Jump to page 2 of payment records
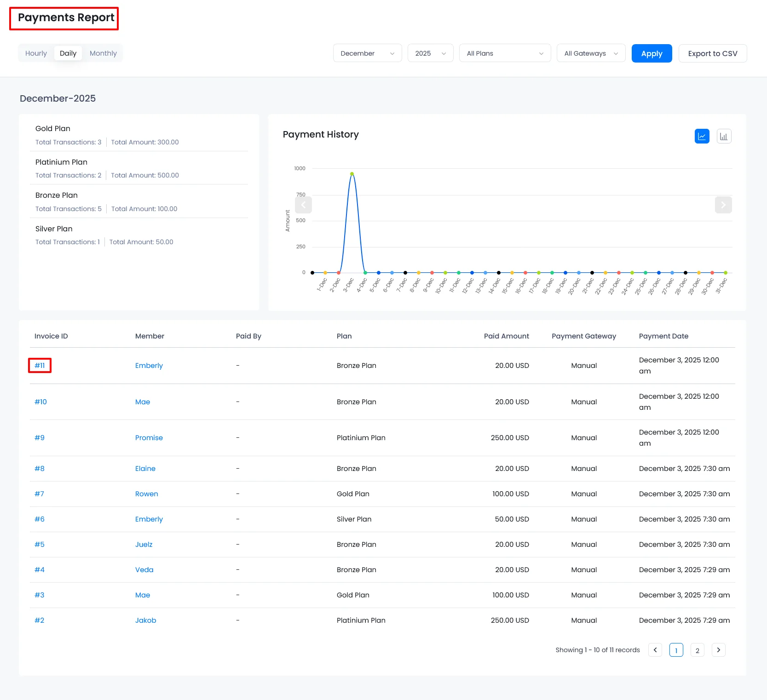Screen dimensions: 767x700 (x=697, y=650)
